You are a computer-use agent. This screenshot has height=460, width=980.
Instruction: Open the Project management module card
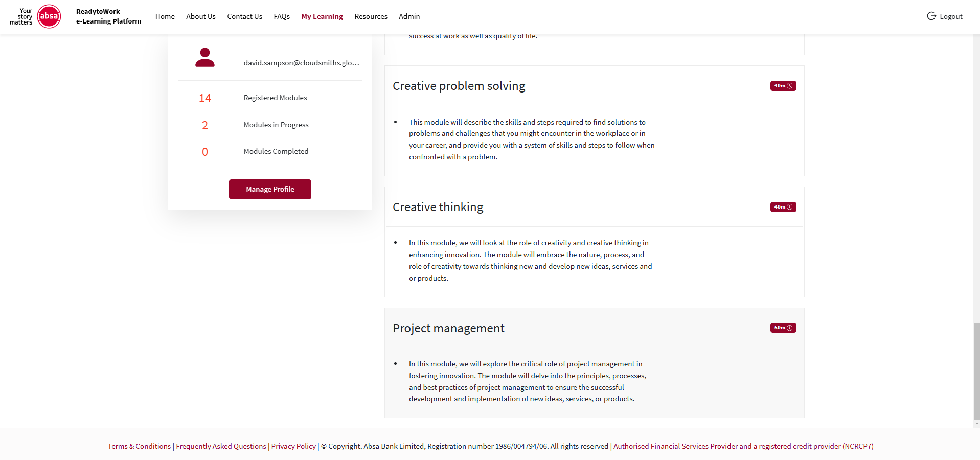[595, 363]
